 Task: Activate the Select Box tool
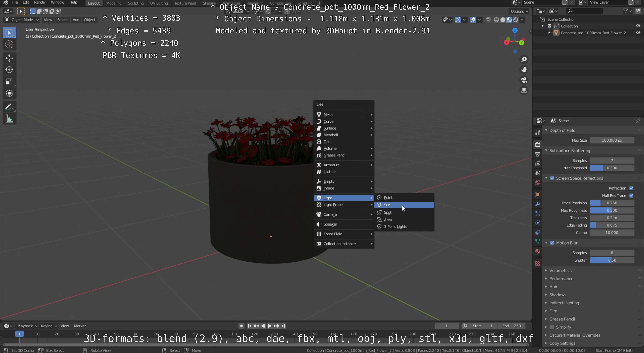9,33
